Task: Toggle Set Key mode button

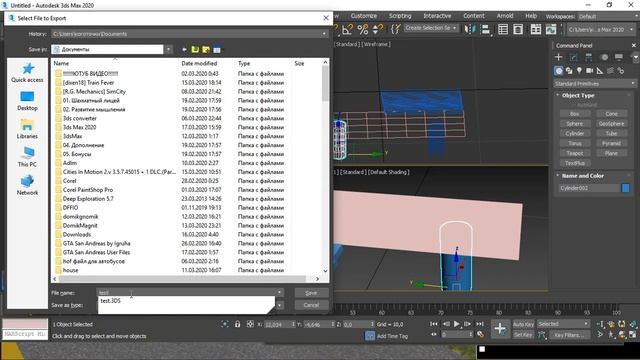Action: pyautogui.click(x=523, y=335)
